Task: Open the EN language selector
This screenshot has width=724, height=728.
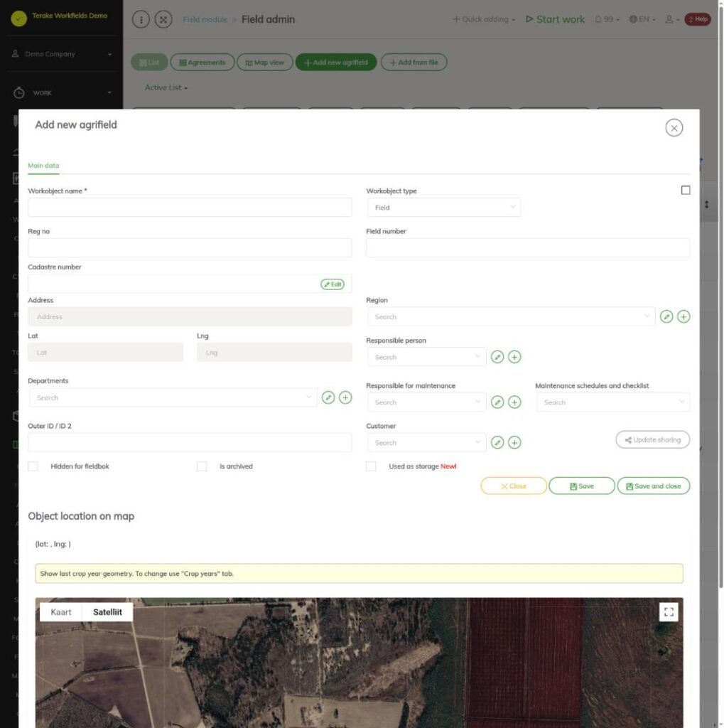Action: (x=642, y=19)
